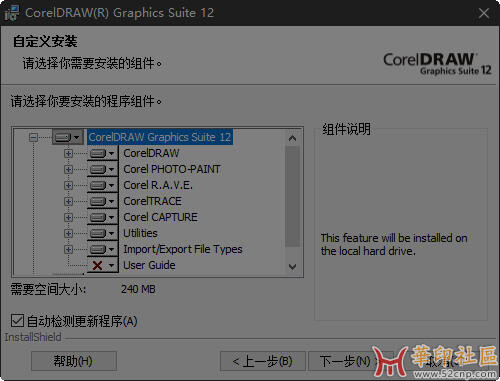Image resolution: width=500 pixels, height=381 pixels.
Task: Click the 帮助(H) help button
Action: (74, 361)
